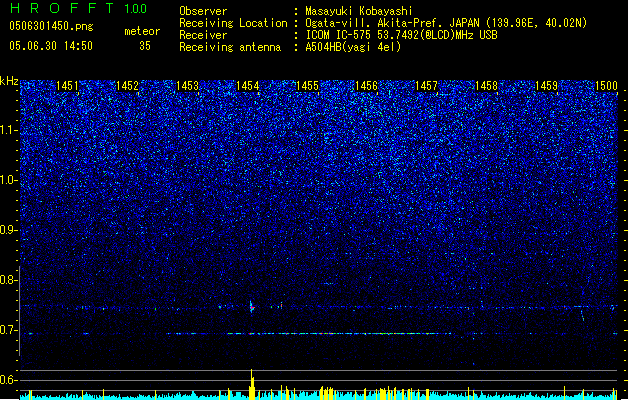Click the ICOM IC-575 receiver details
This screenshot has width=629, height=400.
tap(401, 35)
